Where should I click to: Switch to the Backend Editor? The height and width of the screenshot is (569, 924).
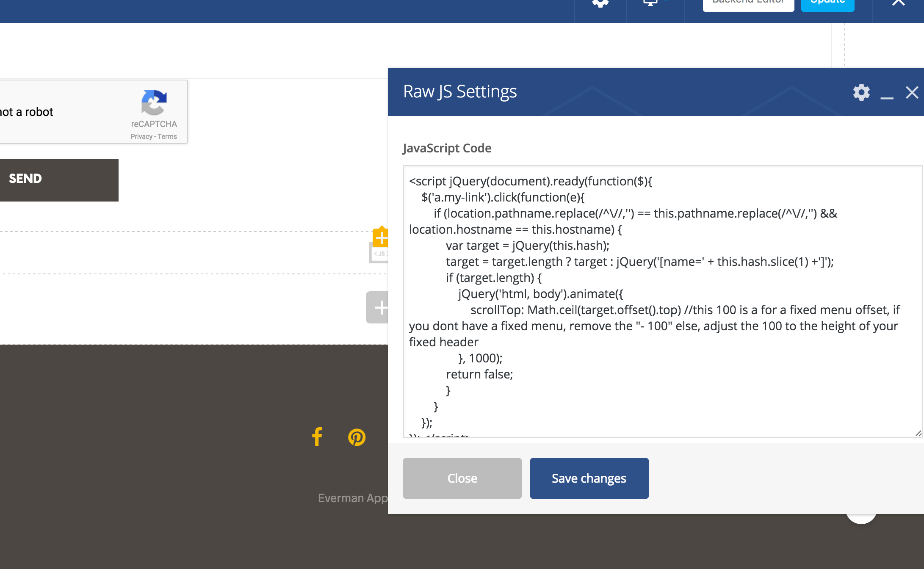[x=748, y=3]
